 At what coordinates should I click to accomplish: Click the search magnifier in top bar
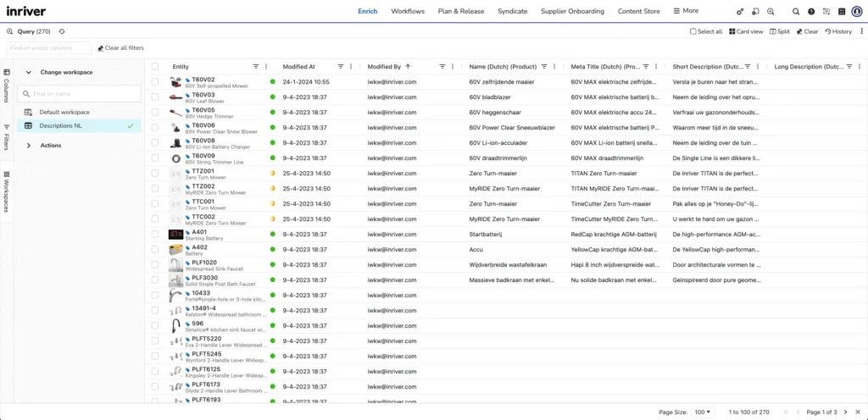[795, 12]
